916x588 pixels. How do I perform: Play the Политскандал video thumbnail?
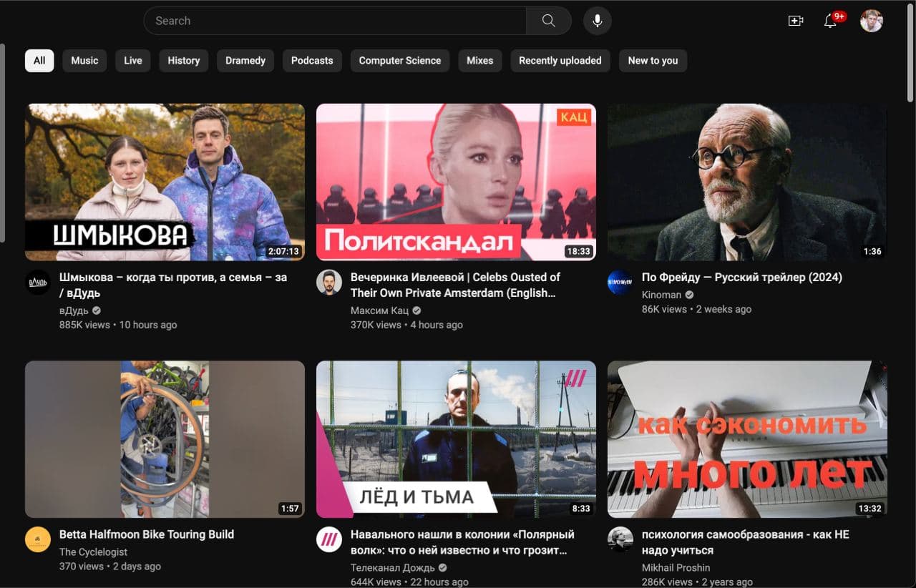[x=456, y=182]
